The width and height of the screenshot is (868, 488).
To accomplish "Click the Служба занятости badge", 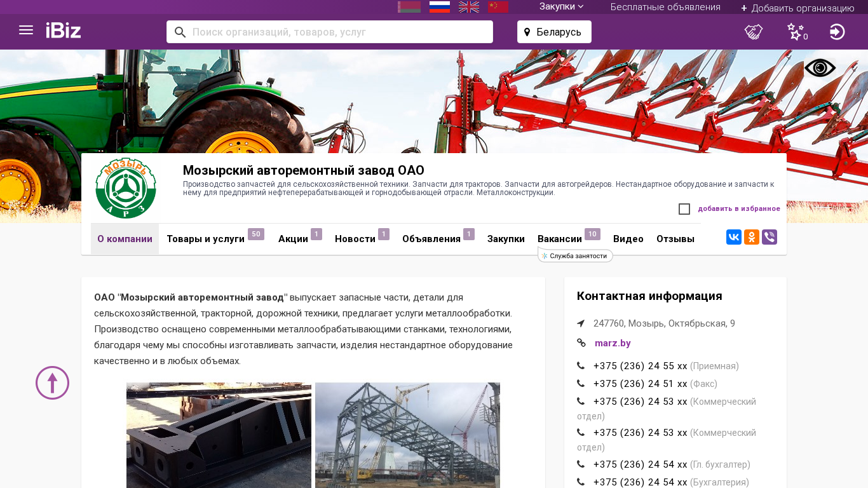I will (x=576, y=255).
